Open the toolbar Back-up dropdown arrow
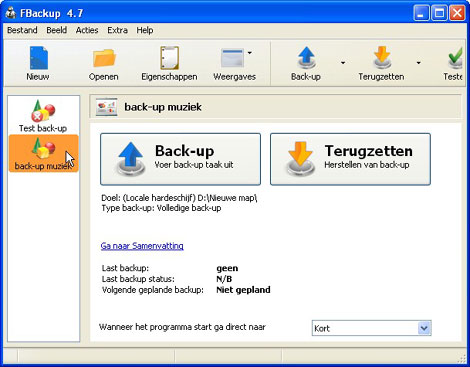 (343, 63)
